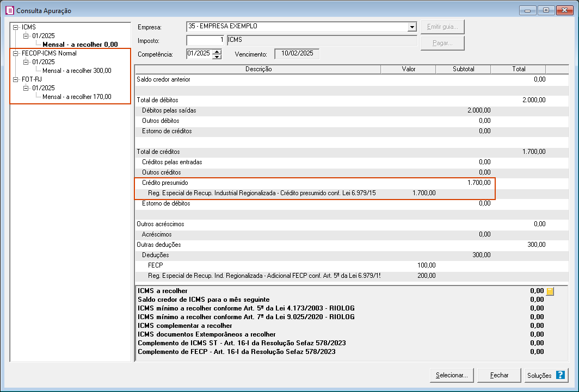Click Complemento de ICMS ST line
Screen dimensions: 579x392
pyautogui.click(x=341, y=343)
